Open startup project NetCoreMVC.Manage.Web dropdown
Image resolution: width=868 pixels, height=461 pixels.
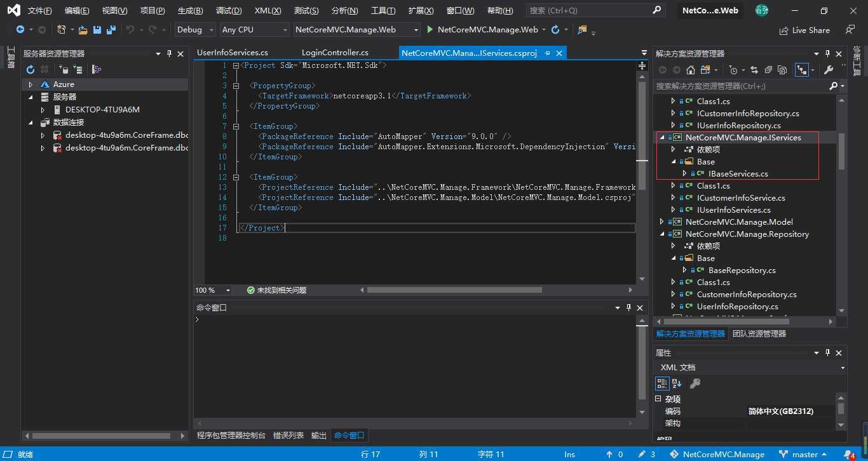[x=357, y=30]
